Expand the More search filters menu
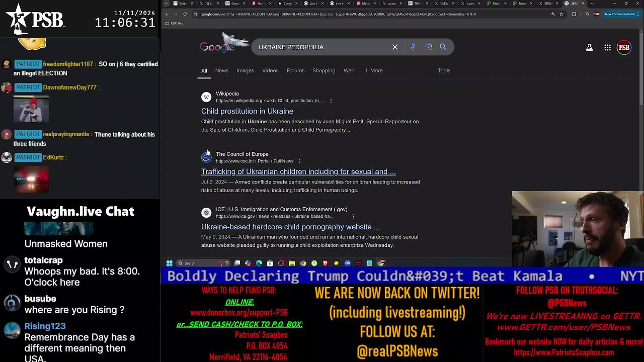The width and height of the screenshot is (644, 362). 374,70
